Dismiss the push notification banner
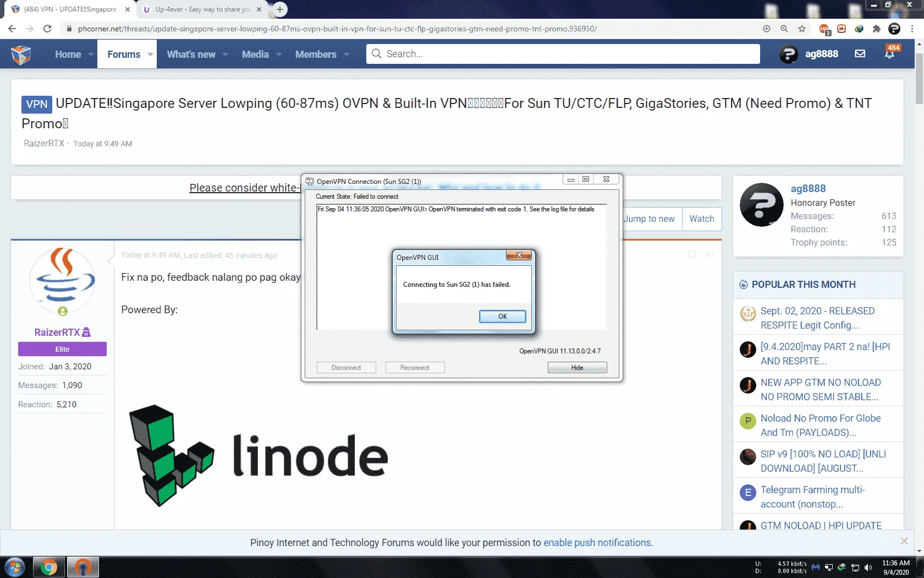 click(x=904, y=541)
